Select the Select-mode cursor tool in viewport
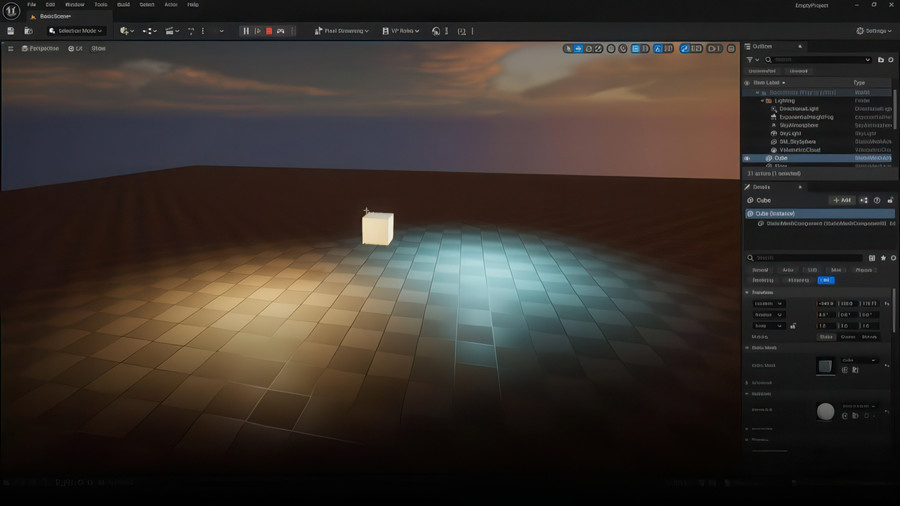900x506 pixels. click(x=568, y=49)
